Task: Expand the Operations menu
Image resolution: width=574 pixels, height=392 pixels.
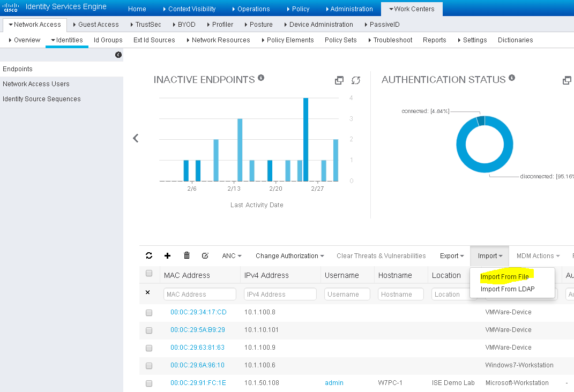Action: (251, 9)
